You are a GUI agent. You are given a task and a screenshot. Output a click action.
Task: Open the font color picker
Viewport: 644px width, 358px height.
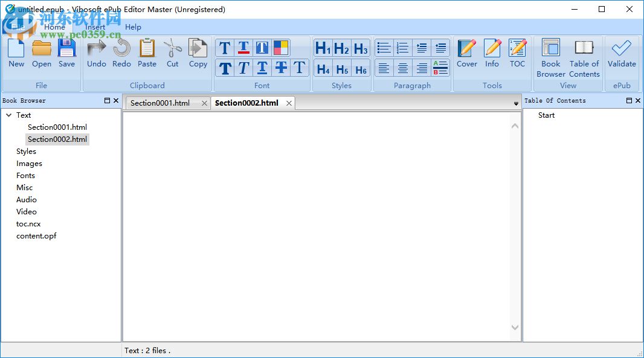coord(281,47)
